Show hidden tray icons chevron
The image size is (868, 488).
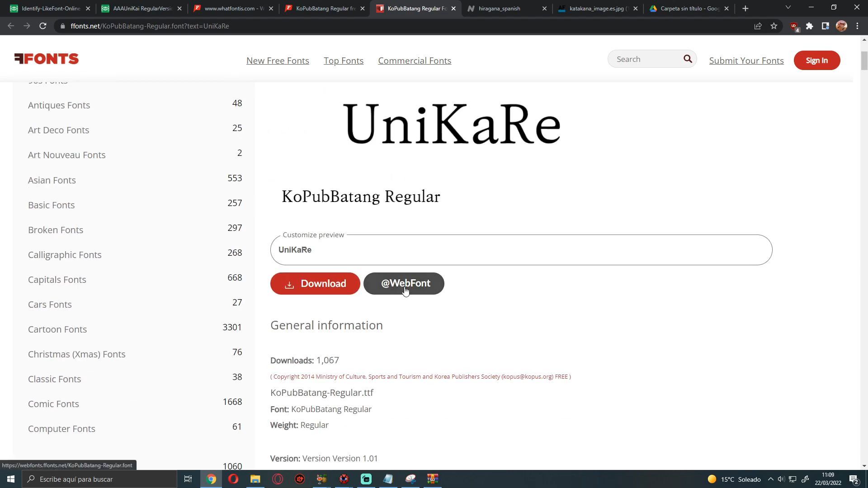click(771, 479)
